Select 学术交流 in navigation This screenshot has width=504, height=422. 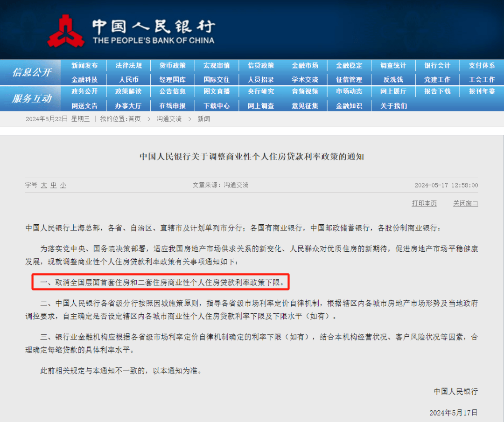(305, 80)
